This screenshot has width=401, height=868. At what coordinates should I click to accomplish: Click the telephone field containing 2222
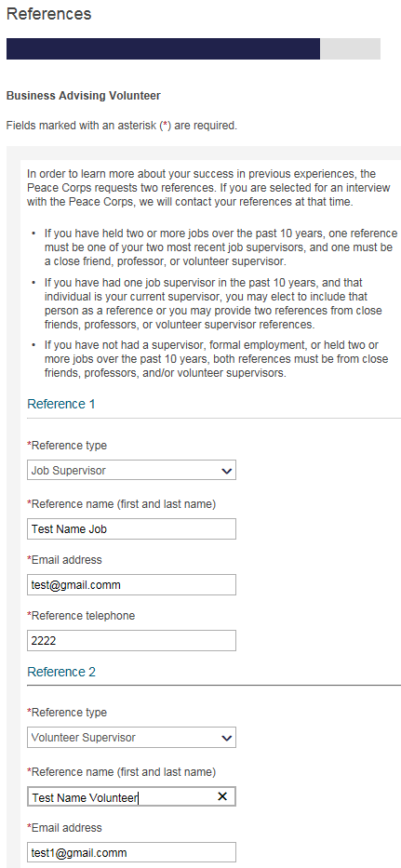[131, 640]
